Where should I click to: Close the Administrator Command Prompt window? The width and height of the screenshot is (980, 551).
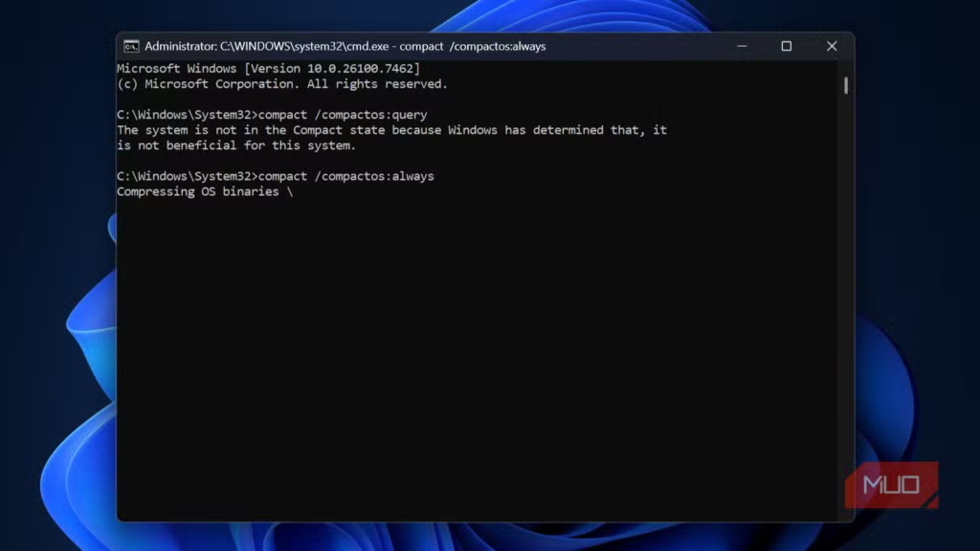[x=831, y=46]
